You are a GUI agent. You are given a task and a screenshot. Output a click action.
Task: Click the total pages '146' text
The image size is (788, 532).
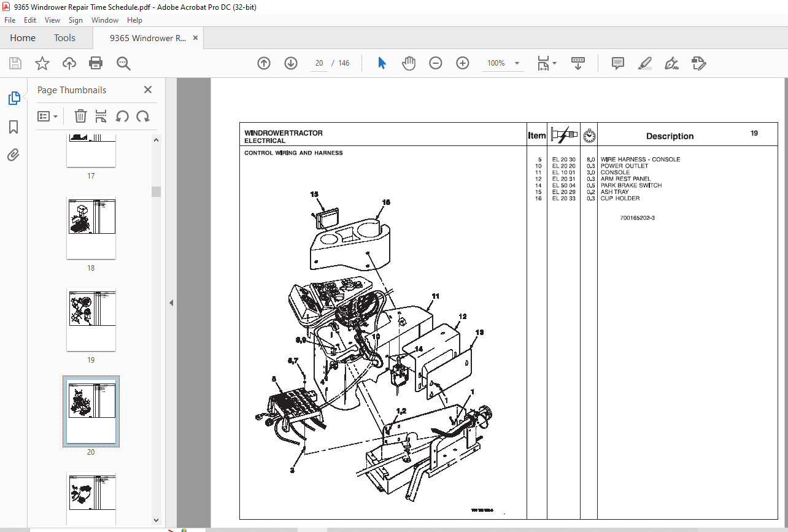[x=344, y=63]
